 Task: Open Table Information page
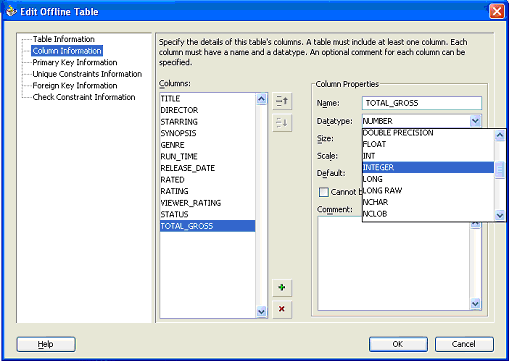[x=64, y=39]
